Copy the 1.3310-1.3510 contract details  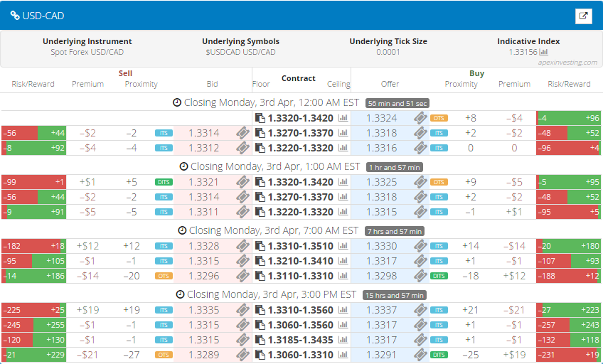click(260, 246)
